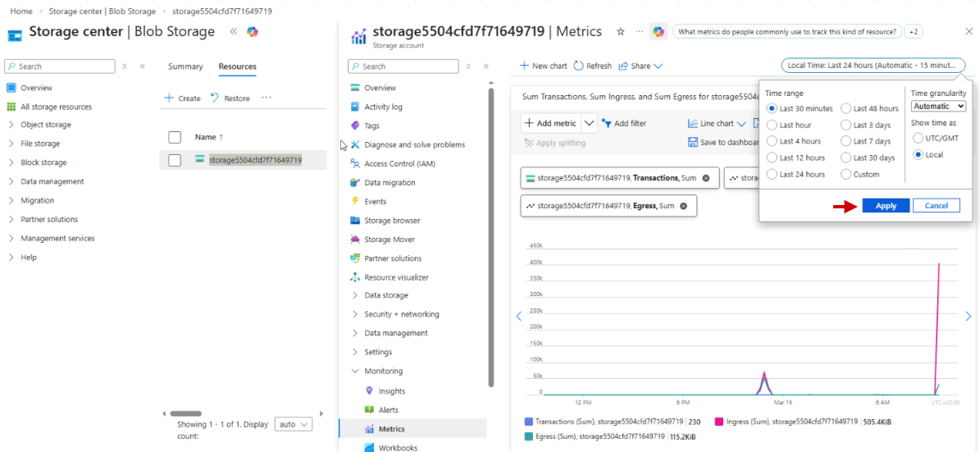Click the Refresh icon in metrics toolbar
This screenshot has width=980, height=452.
[578, 66]
